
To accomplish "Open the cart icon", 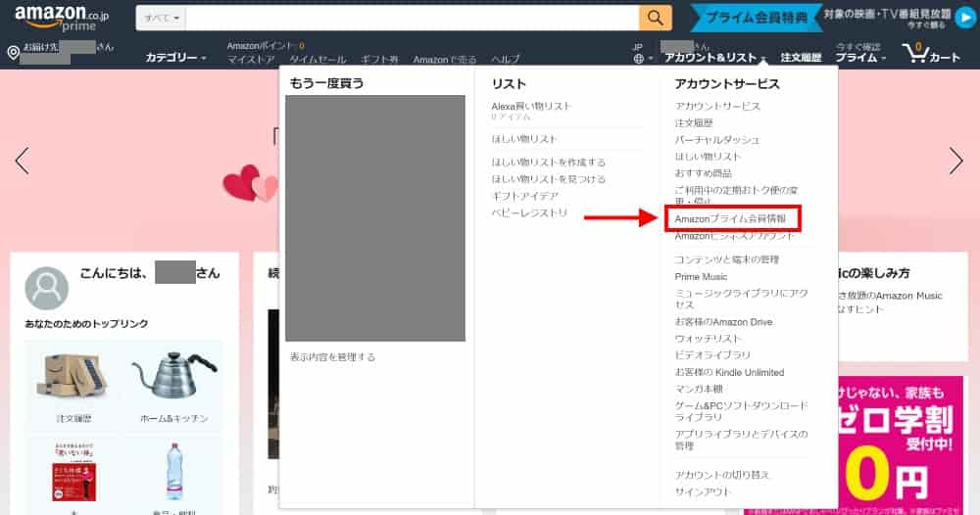I will [931, 54].
